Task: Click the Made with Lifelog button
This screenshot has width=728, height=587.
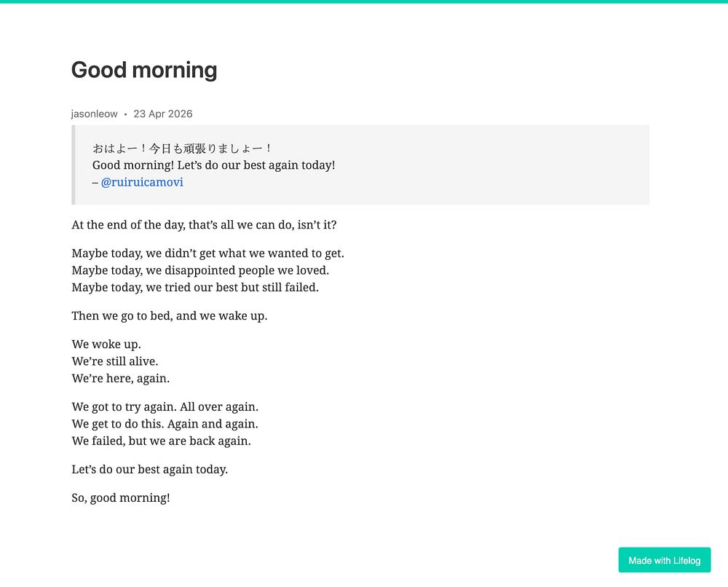Action: click(665, 560)
